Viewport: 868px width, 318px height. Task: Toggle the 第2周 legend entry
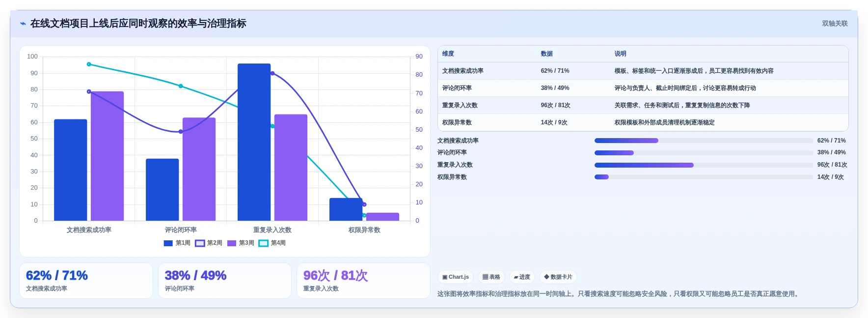209,243
